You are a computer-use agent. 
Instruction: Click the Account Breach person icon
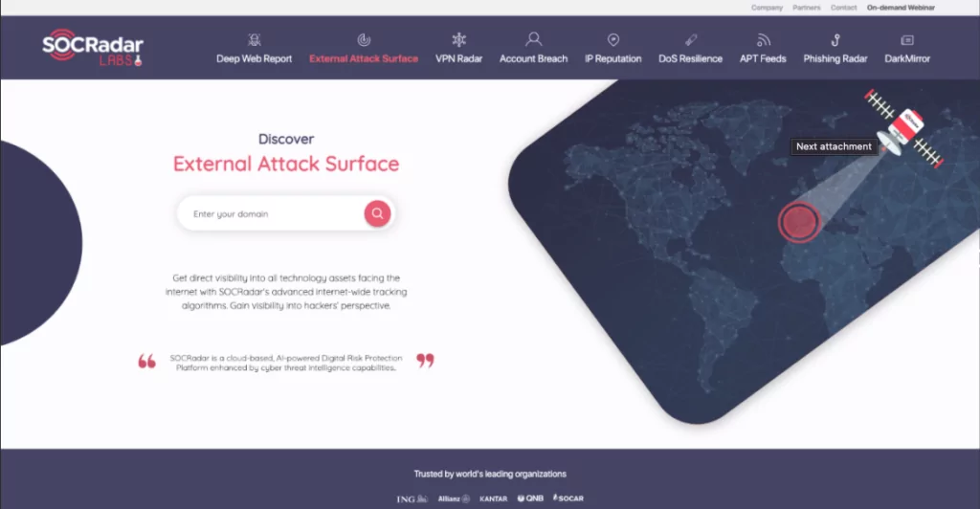point(533,40)
